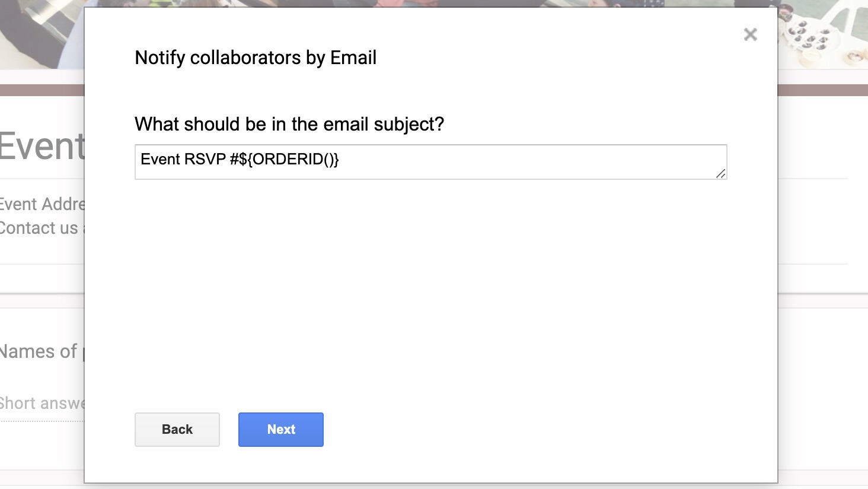Click the subject field resize handle

[x=720, y=173]
